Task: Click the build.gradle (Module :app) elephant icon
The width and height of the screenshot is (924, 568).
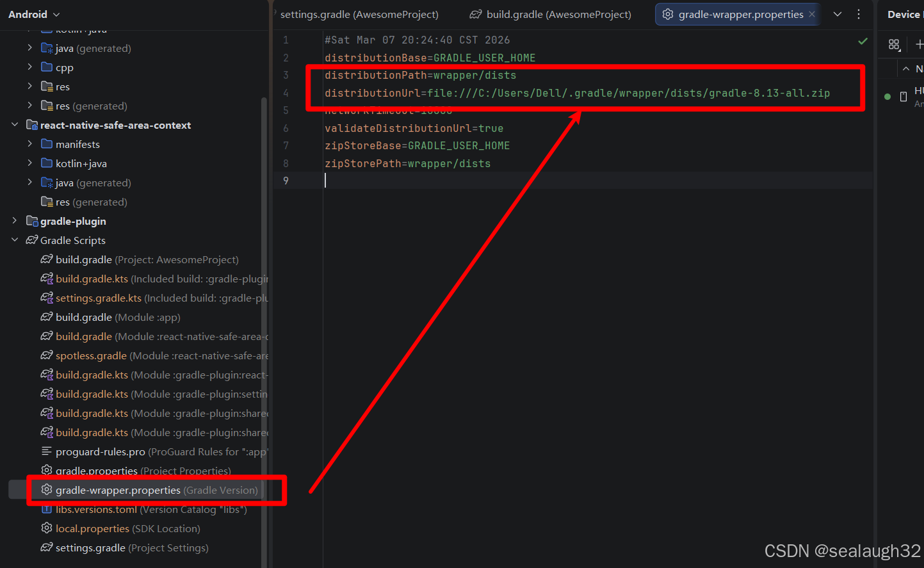Action: pyautogui.click(x=47, y=316)
